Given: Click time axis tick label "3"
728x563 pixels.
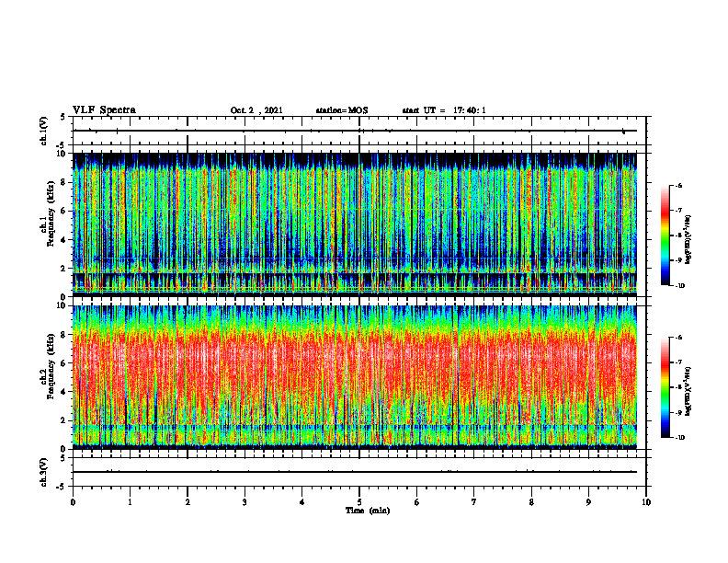Looking at the screenshot, I should (245, 502).
